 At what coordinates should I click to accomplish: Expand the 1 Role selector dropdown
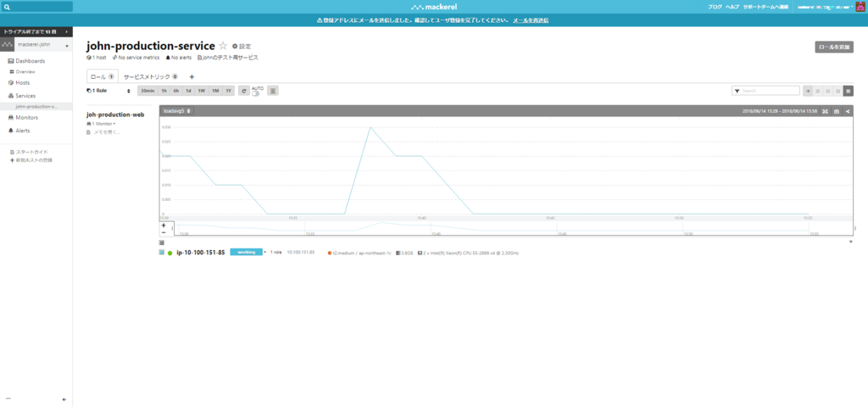click(109, 90)
